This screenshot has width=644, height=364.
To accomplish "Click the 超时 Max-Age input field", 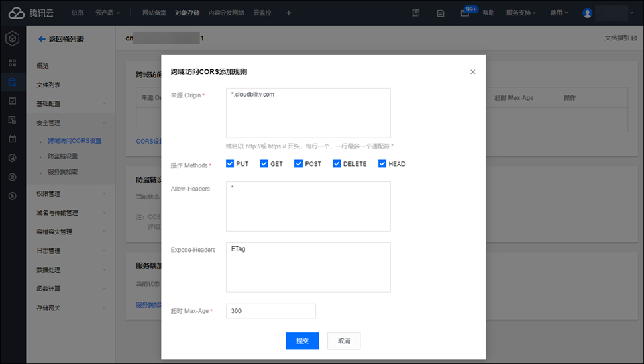I will pos(270,311).
